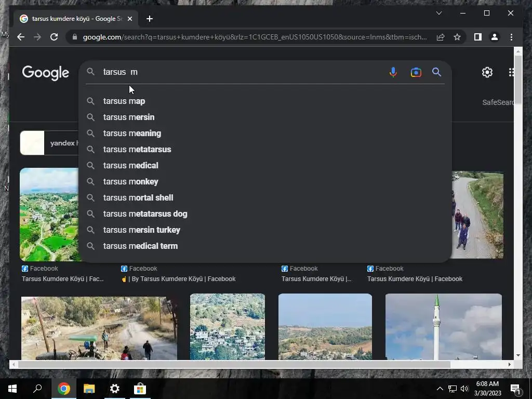Open Windows Start menu
Screen dimensions: 532x399
click(x=12, y=389)
